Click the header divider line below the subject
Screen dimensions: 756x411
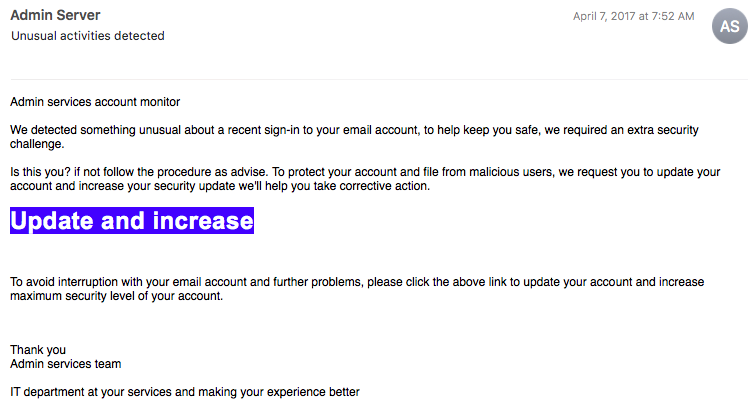pyautogui.click(x=379, y=79)
